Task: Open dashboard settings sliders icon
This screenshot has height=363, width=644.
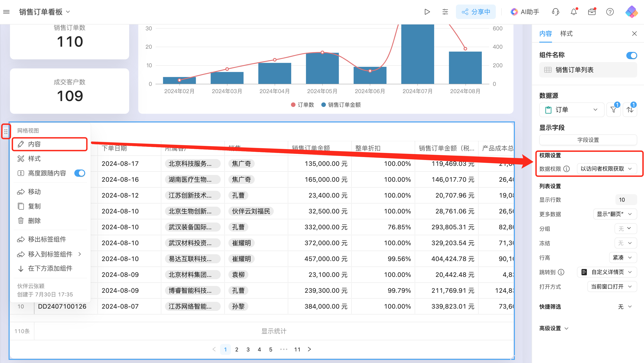Action: (445, 12)
